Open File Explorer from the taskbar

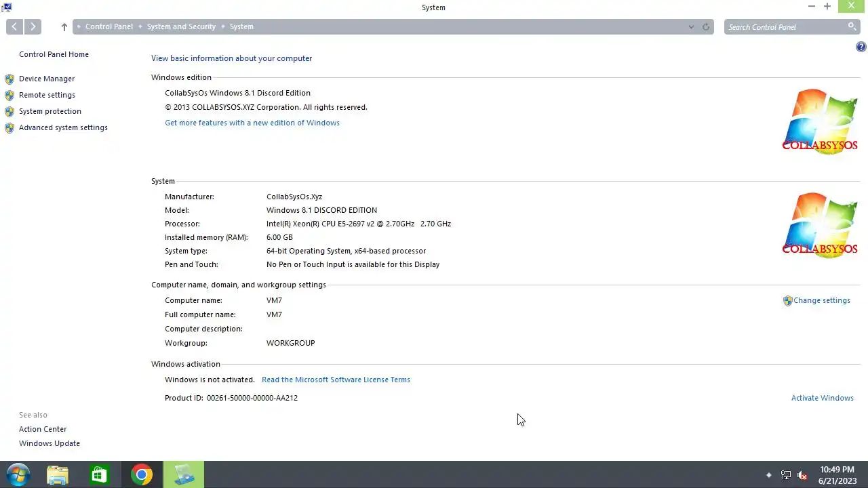coord(58,474)
